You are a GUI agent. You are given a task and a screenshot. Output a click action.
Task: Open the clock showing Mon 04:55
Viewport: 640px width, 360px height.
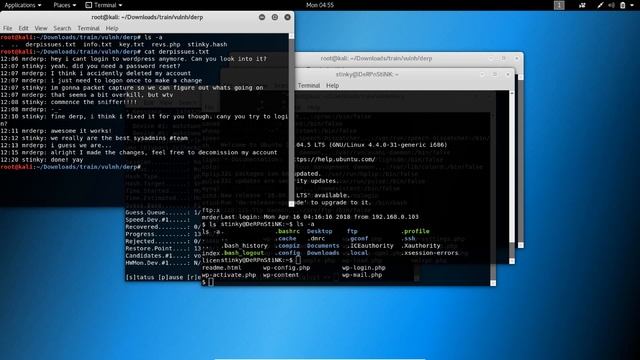point(320,5)
